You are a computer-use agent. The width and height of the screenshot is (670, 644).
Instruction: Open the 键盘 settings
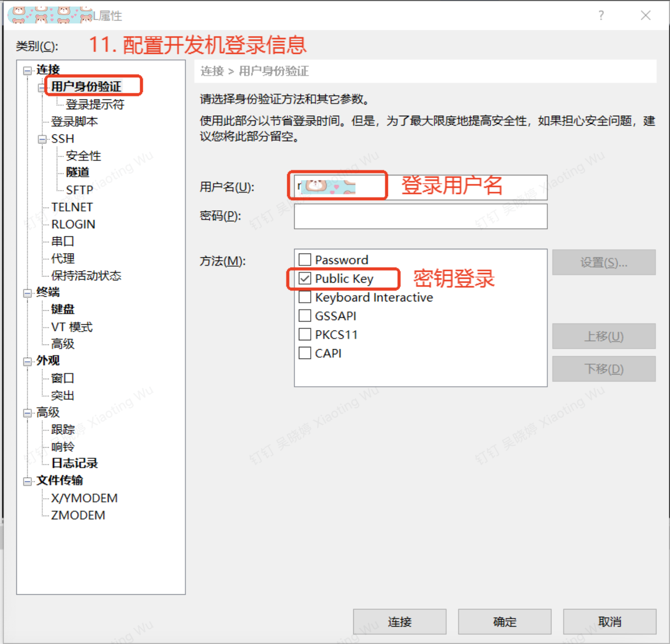pos(63,309)
